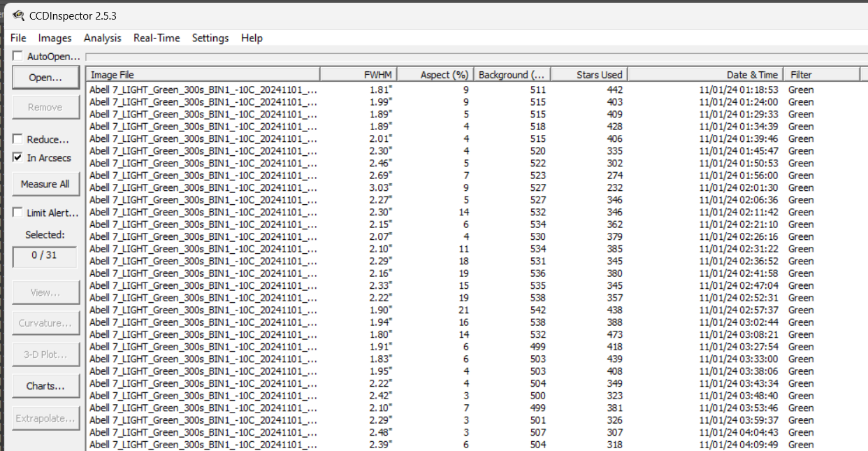Viewport: 868px width, 451px height.
Task: Open the Images menu
Action: [55, 38]
